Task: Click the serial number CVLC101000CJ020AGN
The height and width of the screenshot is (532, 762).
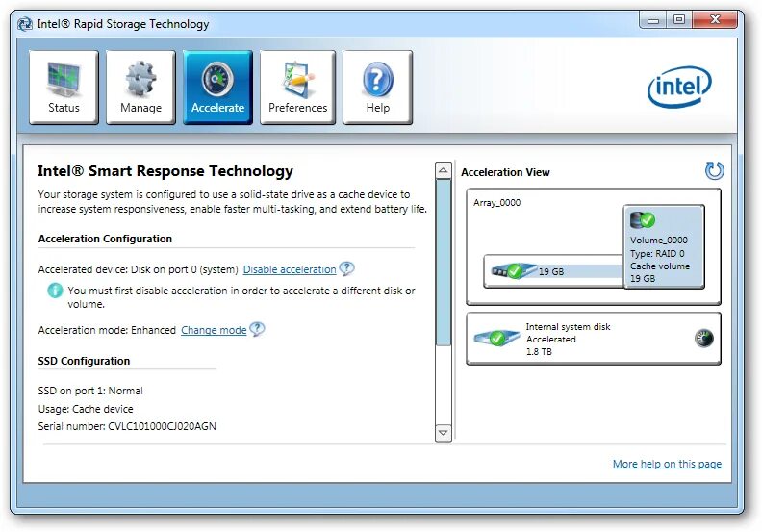Action: [x=162, y=426]
